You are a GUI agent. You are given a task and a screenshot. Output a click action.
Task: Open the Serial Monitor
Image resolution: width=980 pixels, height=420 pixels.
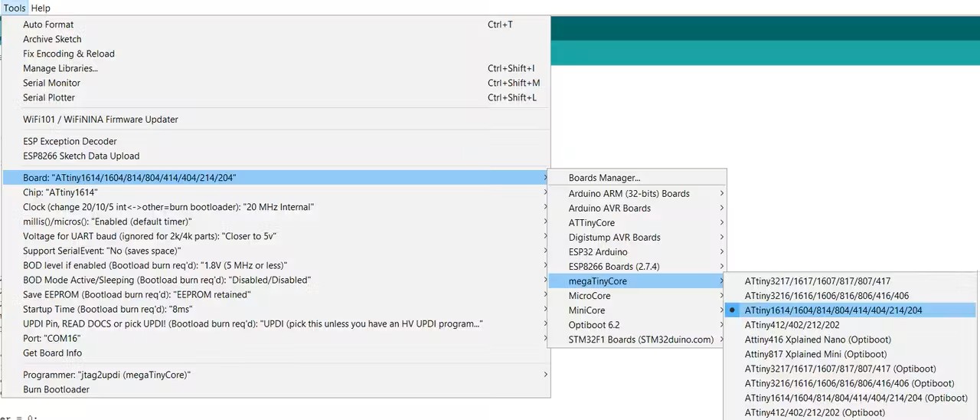coord(276,83)
